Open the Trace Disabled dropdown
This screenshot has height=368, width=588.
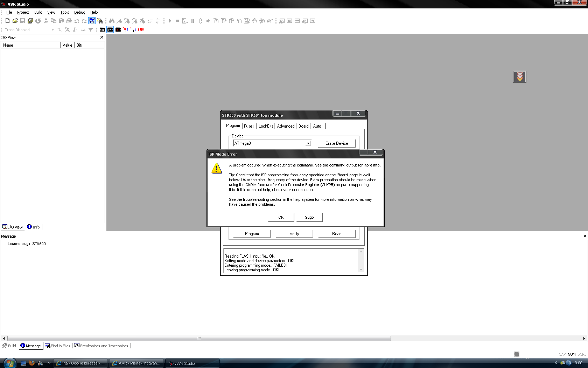tap(52, 30)
